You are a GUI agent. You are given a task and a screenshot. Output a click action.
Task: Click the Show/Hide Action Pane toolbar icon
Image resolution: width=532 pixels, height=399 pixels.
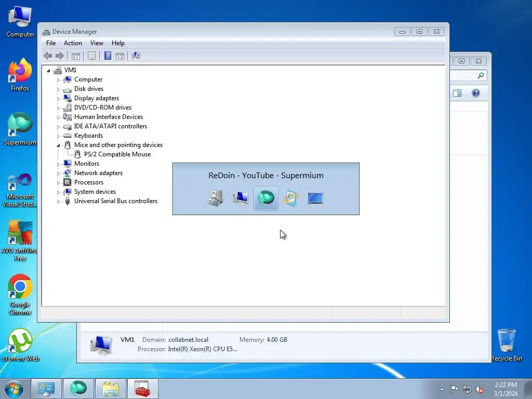click(x=120, y=56)
